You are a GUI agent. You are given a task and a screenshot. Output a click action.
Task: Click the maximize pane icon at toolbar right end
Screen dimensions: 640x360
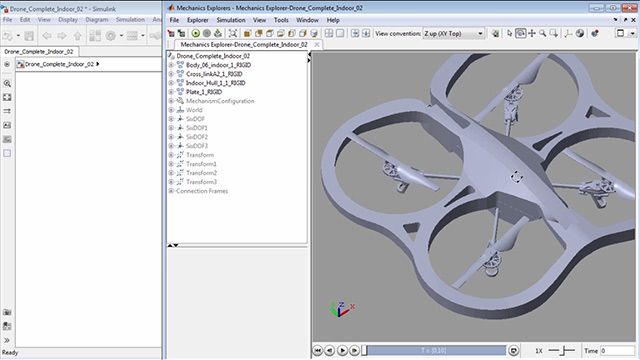pos(620,33)
